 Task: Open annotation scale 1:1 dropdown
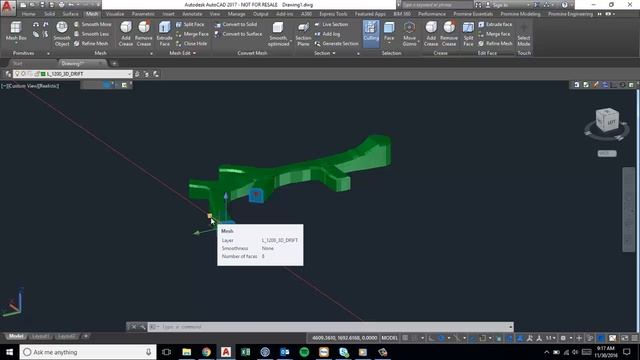click(551, 338)
